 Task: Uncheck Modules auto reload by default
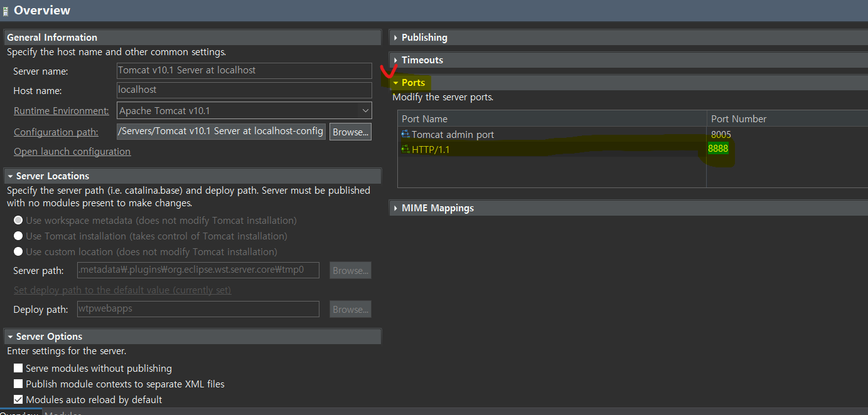pyautogui.click(x=18, y=400)
